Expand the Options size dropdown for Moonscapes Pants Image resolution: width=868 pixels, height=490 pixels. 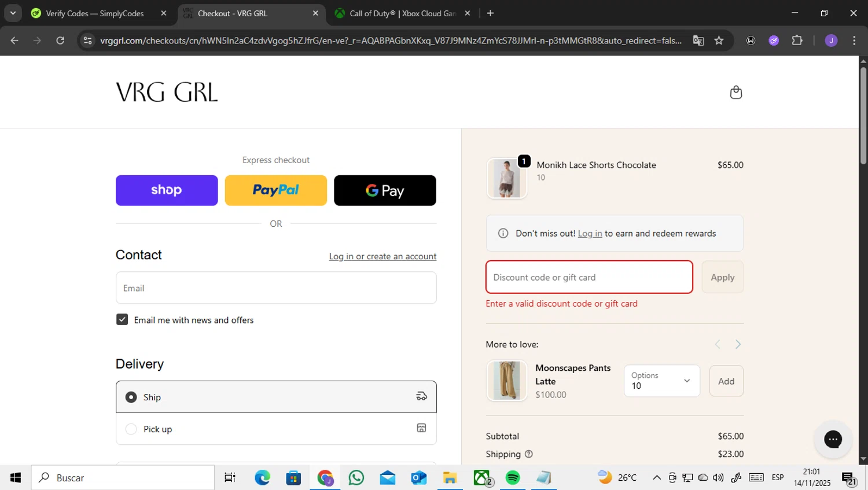[x=662, y=381]
